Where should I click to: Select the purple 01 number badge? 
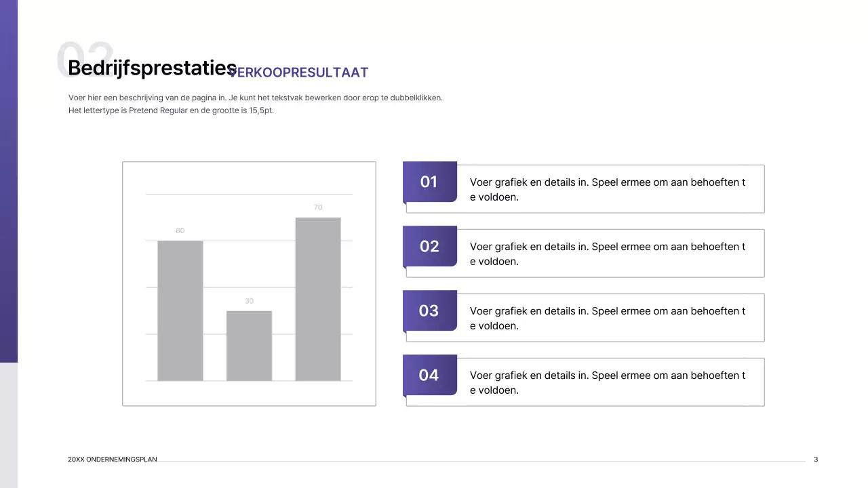(x=429, y=182)
